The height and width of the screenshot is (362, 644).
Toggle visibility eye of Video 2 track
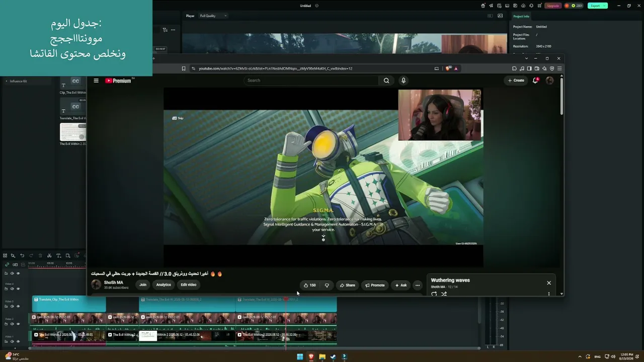[x=18, y=324]
